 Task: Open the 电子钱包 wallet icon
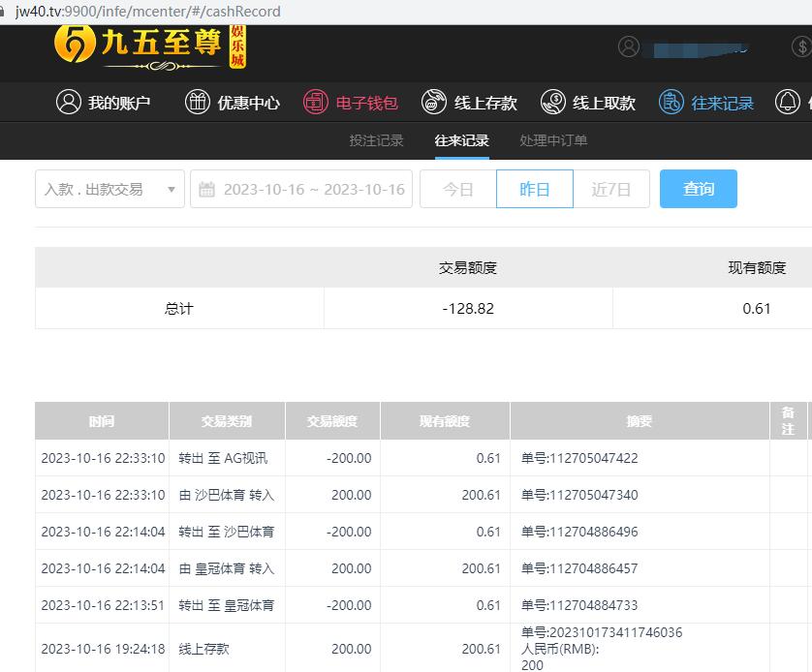[x=316, y=102]
